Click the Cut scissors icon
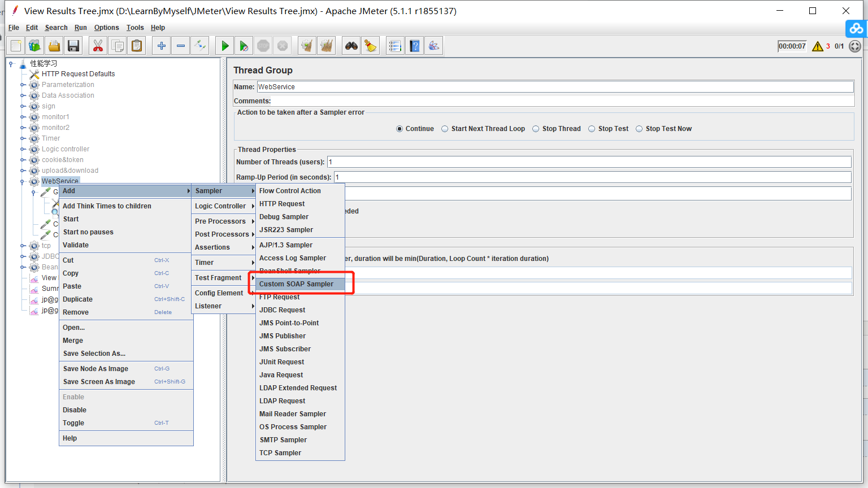This screenshot has height=488, width=868. pyautogui.click(x=98, y=46)
